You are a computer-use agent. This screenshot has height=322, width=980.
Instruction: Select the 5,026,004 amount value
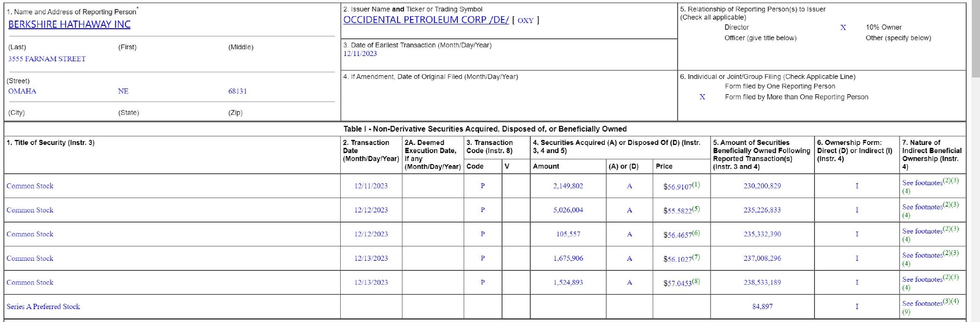tap(568, 210)
